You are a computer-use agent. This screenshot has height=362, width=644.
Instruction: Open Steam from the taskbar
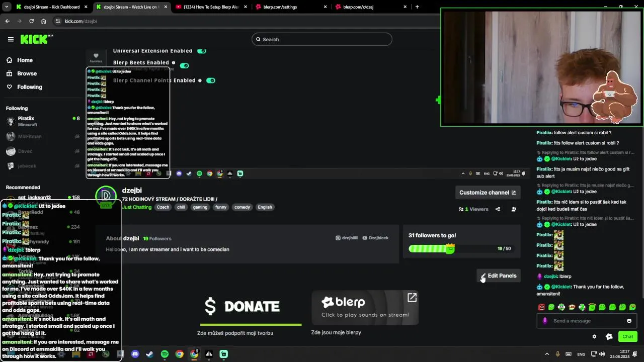point(149,354)
